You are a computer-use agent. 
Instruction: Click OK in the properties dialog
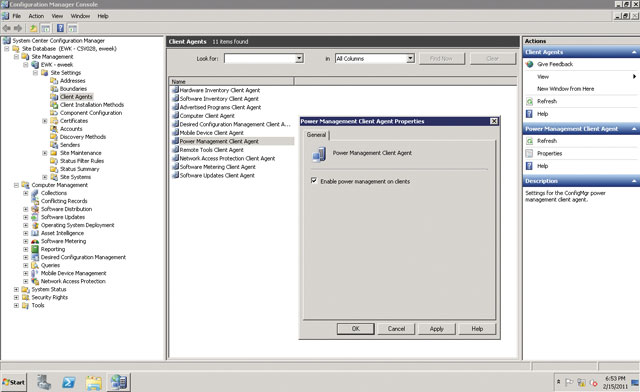click(x=356, y=329)
